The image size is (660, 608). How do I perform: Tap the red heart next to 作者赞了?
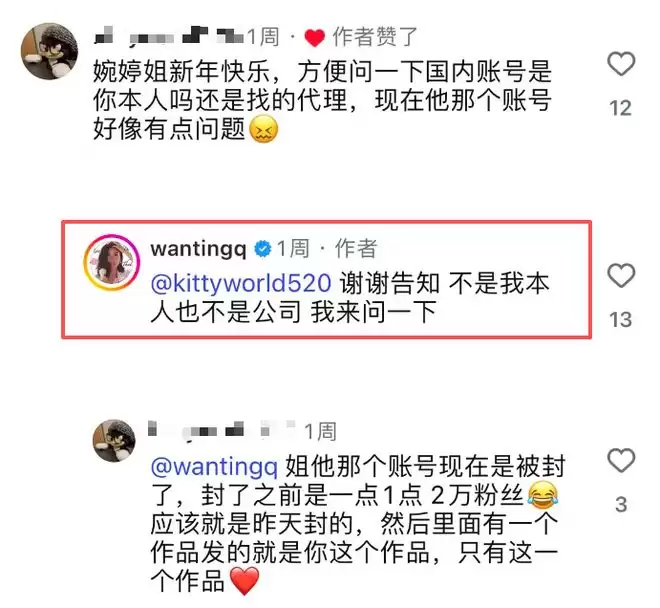314,38
